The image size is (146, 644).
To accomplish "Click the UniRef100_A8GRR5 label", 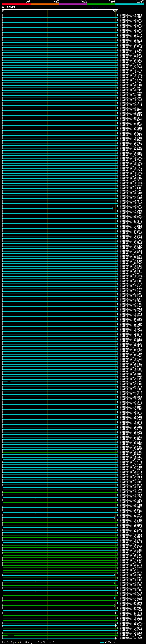I will point(131,520).
